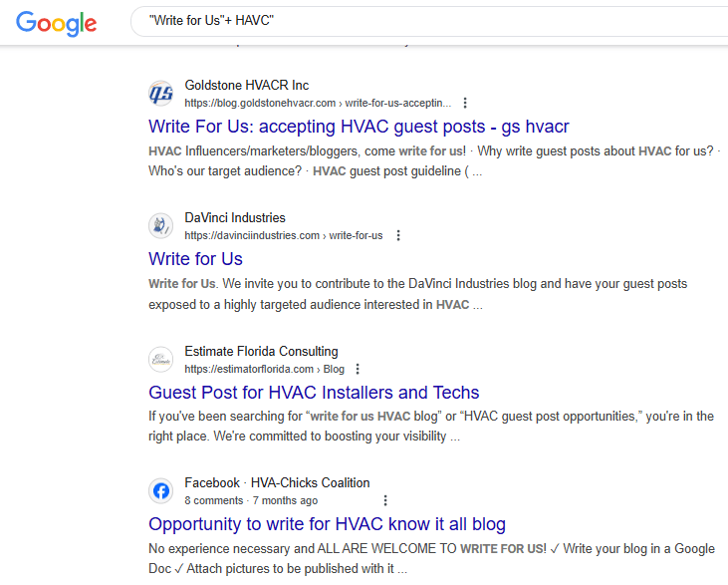Click the davinciindustries.com URL breadcrumb
This screenshot has height=585, width=728.
[283, 236]
